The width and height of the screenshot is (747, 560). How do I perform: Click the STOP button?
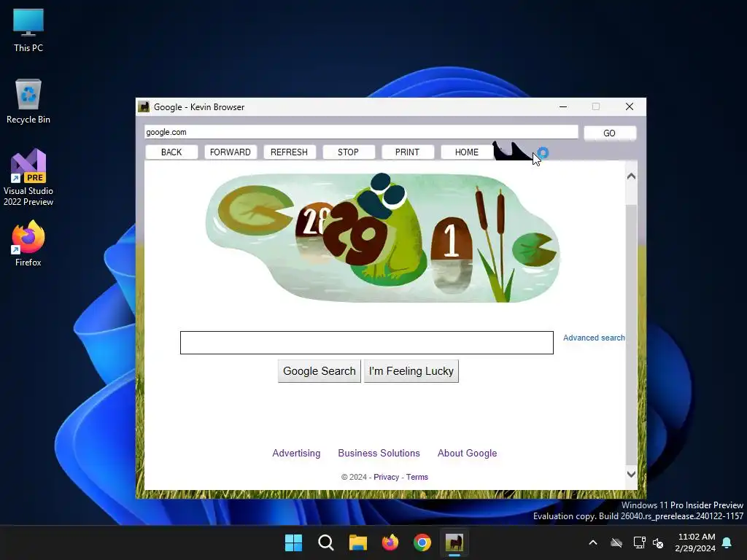pos(348,152)
